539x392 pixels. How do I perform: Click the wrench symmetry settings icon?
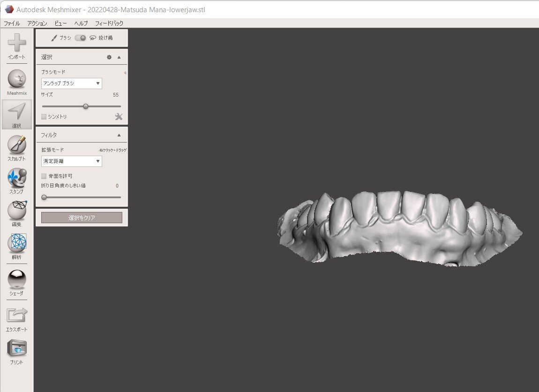(x=119, y=117)
